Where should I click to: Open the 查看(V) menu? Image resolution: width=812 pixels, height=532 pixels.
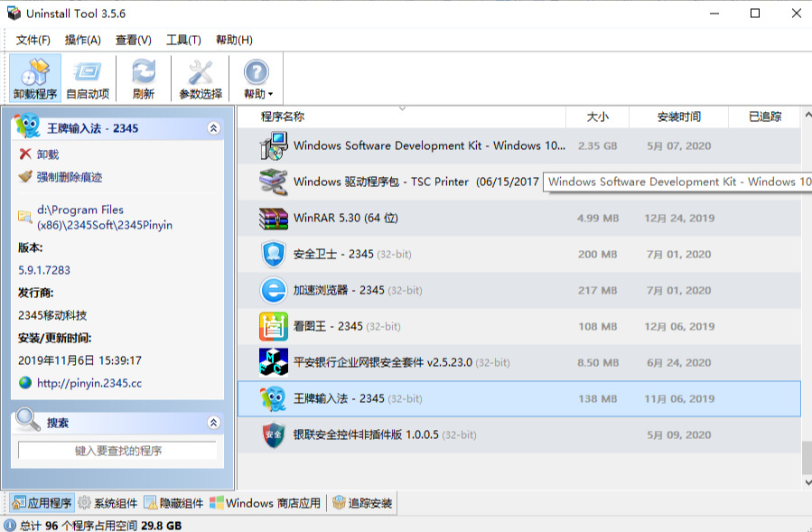(x=134, y=40)
